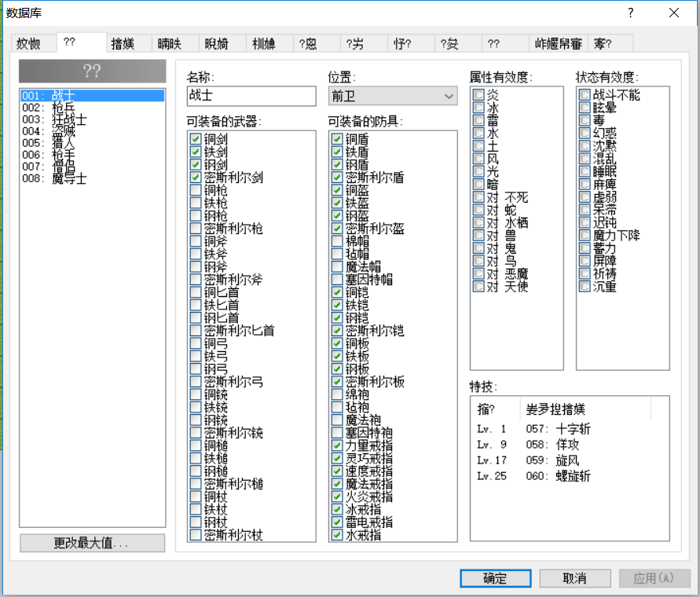Select class 003: 狂战士 in list
The height and width of the screenshot is (597, 700).
pyautogui.click(x=93, y=119)
